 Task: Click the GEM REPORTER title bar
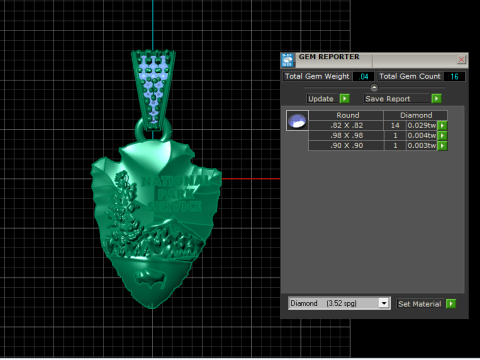375,60
